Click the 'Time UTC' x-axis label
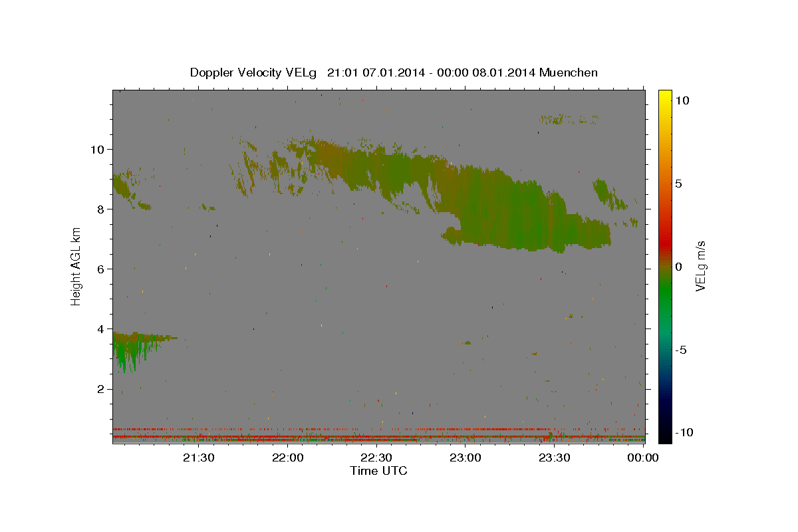This screenshot has width=798, height=532. tap(378, 471)
